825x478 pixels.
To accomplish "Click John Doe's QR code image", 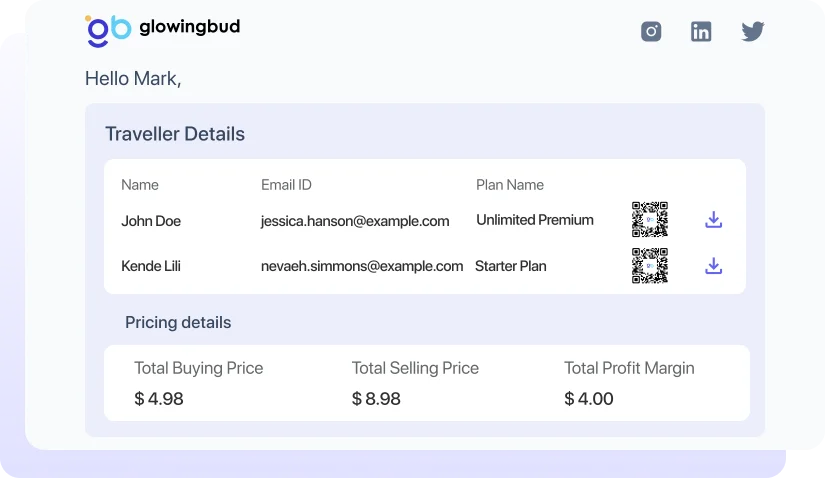I will point(650,220).
